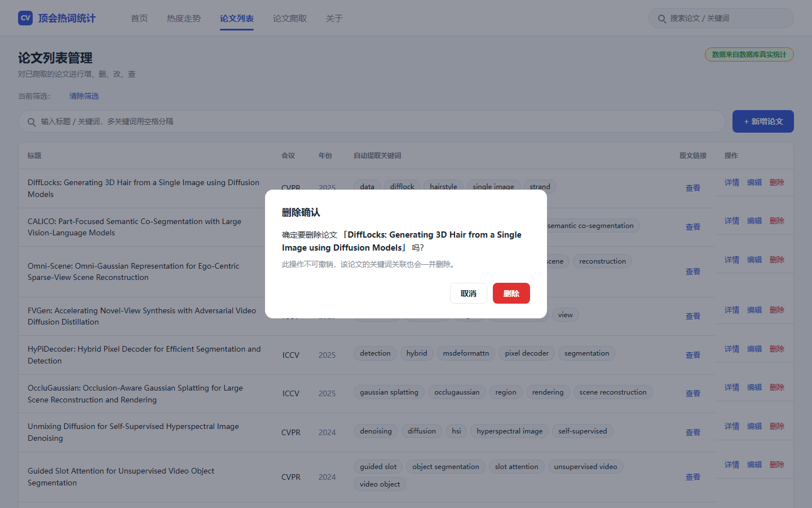812x508 pixels.
Task: Select the 论文列表 nav tab
Action: pos(237,19)
